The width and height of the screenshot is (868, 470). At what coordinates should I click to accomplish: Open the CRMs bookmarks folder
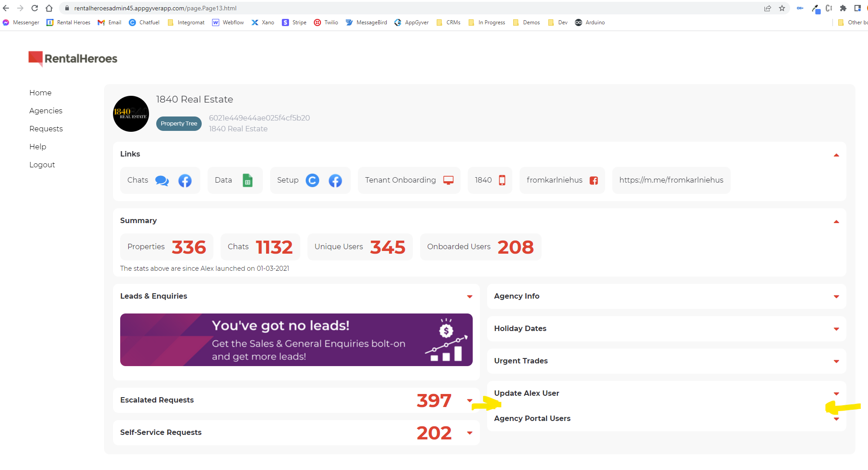pyautogui.click(x=448, y=22)
